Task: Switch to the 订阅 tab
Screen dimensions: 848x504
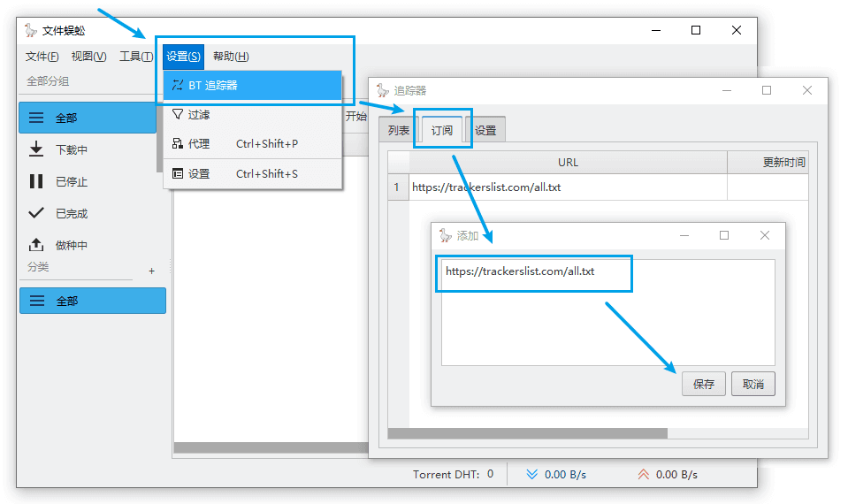Action: click(x=442, y=130)
